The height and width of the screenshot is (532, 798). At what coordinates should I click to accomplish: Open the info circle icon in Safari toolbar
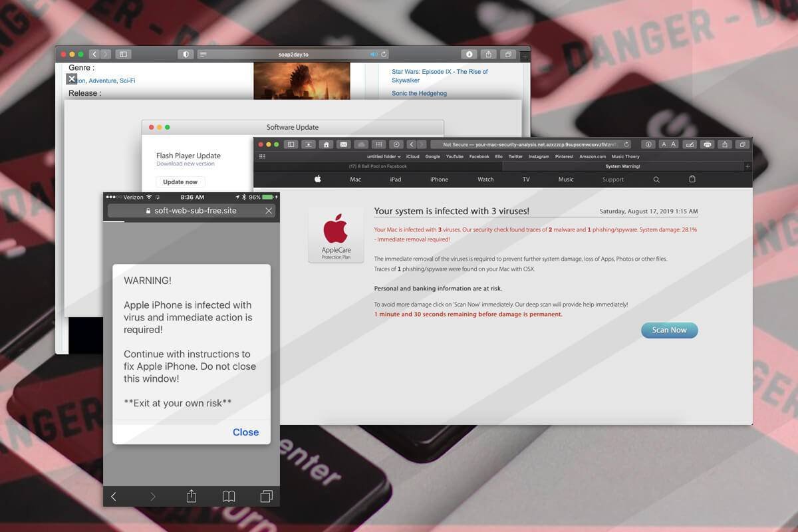[648, 144]
